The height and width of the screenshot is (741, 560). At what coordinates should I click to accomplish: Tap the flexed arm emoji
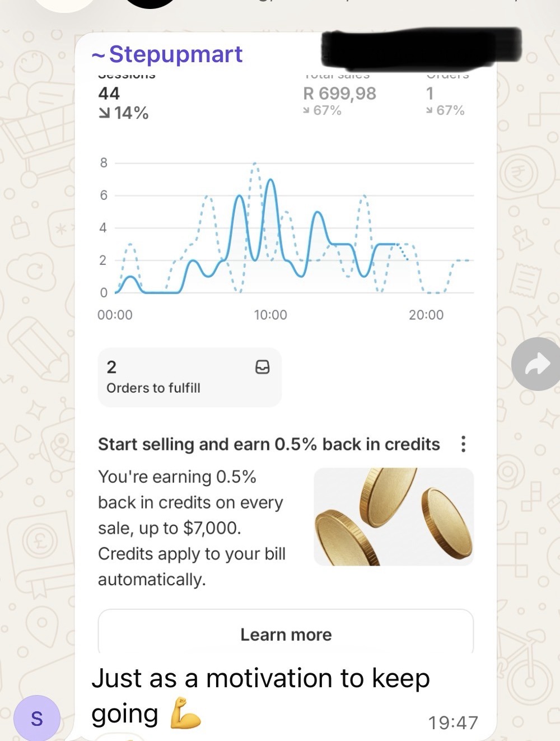coord(184,713)
